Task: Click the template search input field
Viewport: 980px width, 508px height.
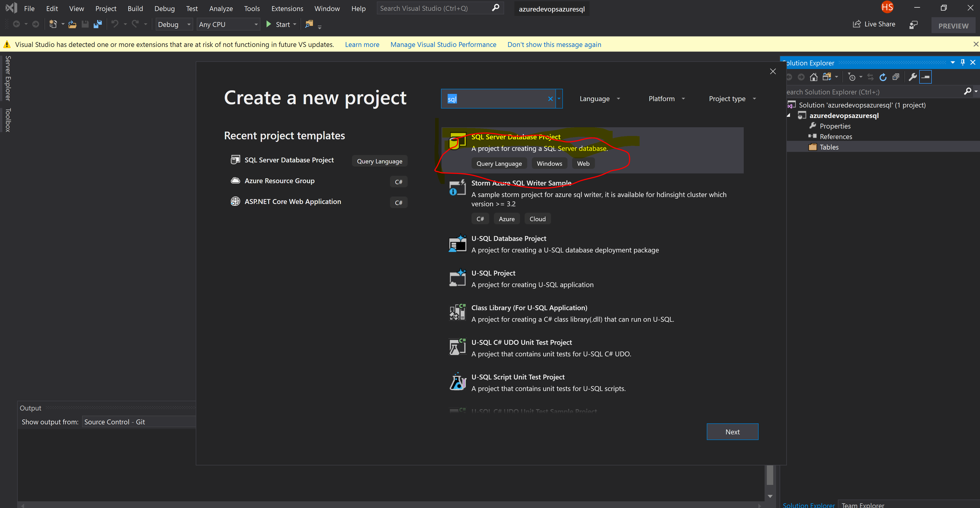Action: click(x=498, y=99)
